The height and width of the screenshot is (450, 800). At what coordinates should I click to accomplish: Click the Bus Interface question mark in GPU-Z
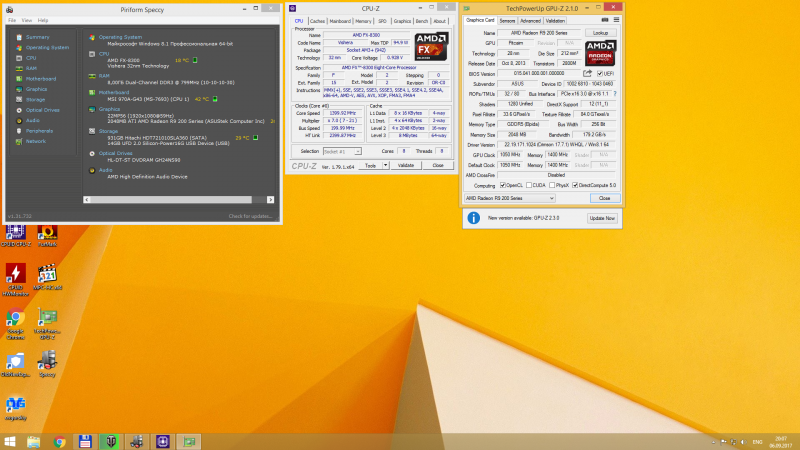(x=615, y=94)
